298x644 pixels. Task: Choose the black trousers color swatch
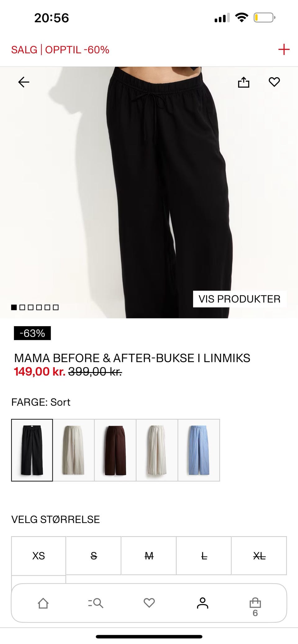tap(32, 450)
